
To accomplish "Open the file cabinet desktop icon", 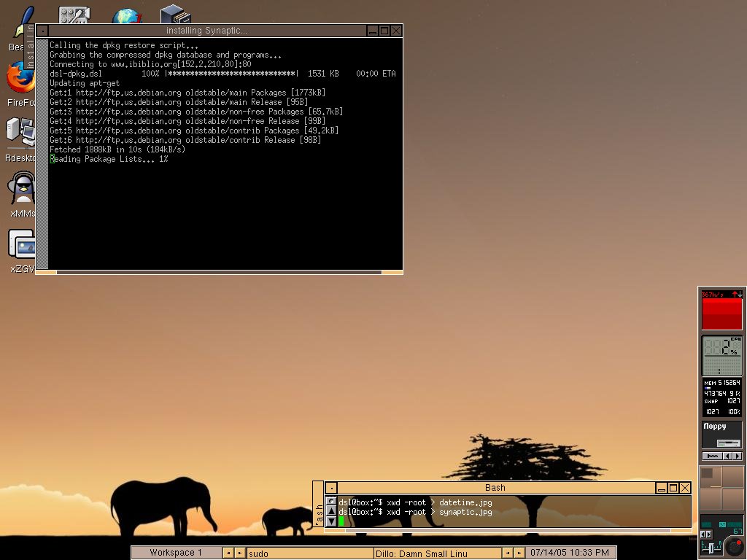I will pos(175,15).
